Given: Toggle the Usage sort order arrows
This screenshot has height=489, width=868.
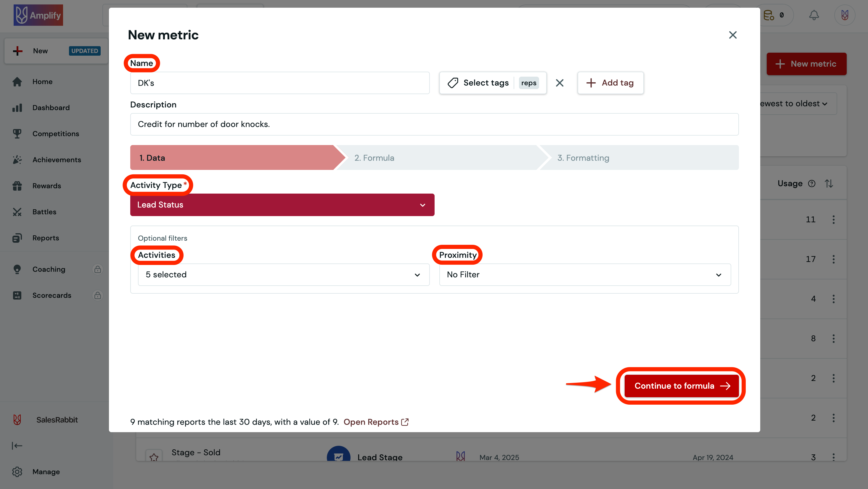Looking at the screenshot, I should [x=829, y=183].
